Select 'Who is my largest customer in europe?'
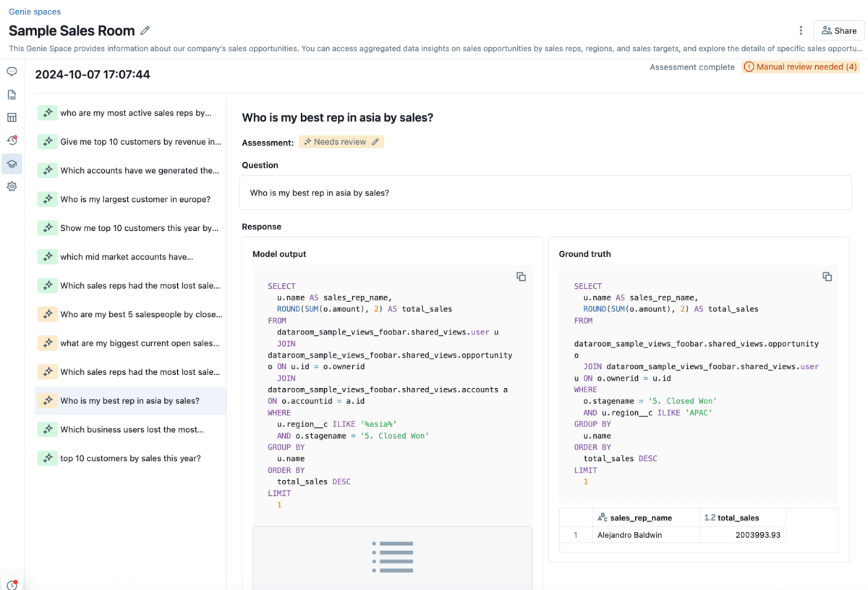868x590 pixels. coord(135,199)
